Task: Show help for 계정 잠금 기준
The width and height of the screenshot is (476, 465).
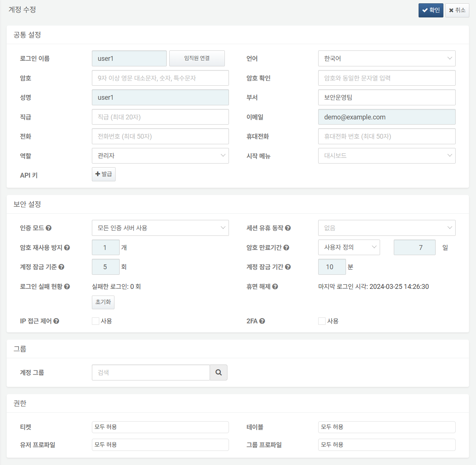Action: click(x=61, y=267)
